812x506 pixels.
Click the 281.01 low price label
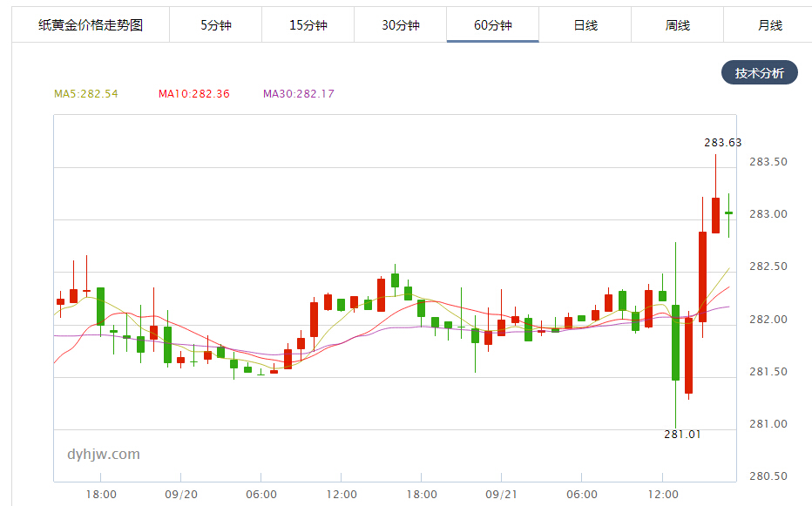pos(682,435)
